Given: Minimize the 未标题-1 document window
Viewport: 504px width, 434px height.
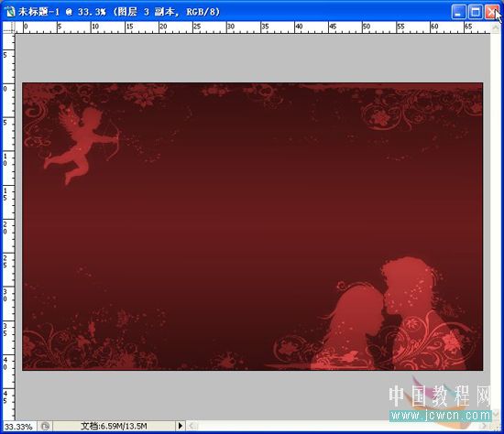Looking at the screenshot, I should (x=458, y=12).
